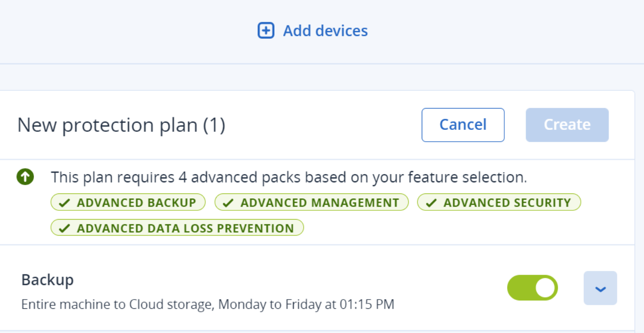Rename the New protection plan (1) title
644x333 pixels.
click(x=121, y=126)
